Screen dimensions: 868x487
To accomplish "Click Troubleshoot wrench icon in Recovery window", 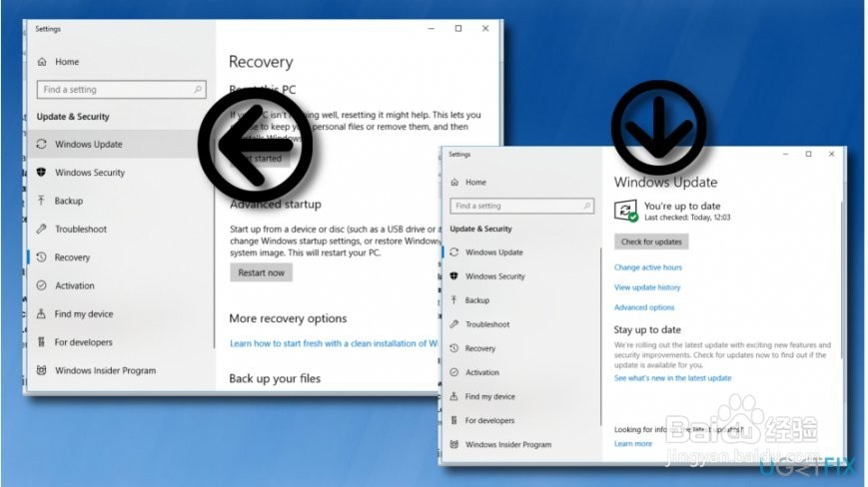I will pos(42,229).
